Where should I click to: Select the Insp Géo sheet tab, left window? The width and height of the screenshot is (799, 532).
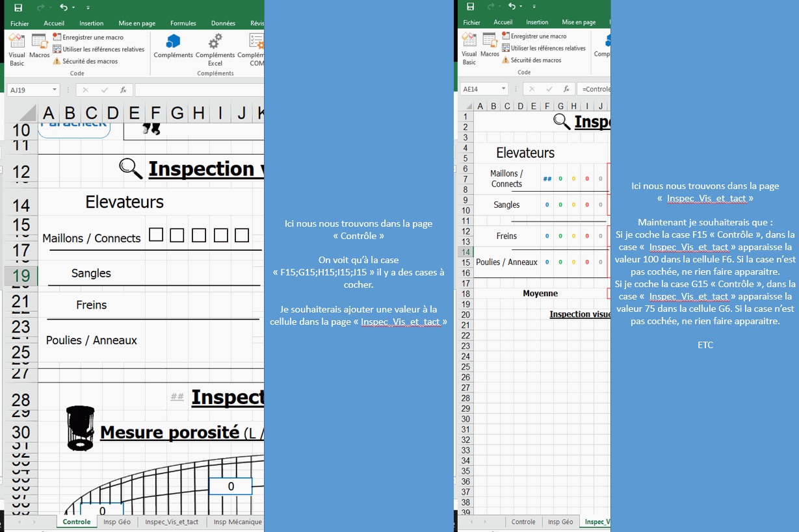coord(117,522)
